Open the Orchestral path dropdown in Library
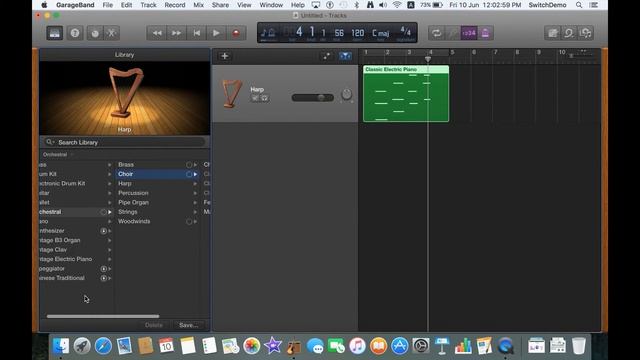This screenshot has width=640, height=360. 58,155
